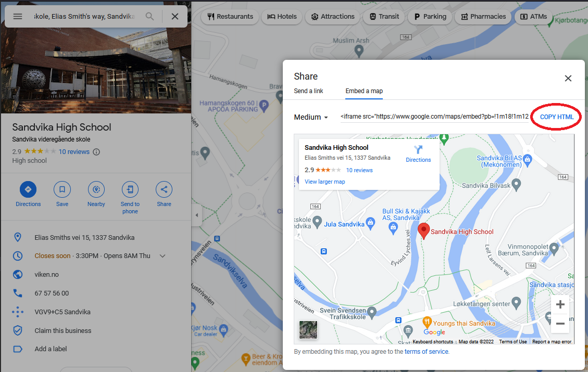The height and width of the screenshot is (372, 588).
Task: Click the Nearby icon
Action: (96, 189)
